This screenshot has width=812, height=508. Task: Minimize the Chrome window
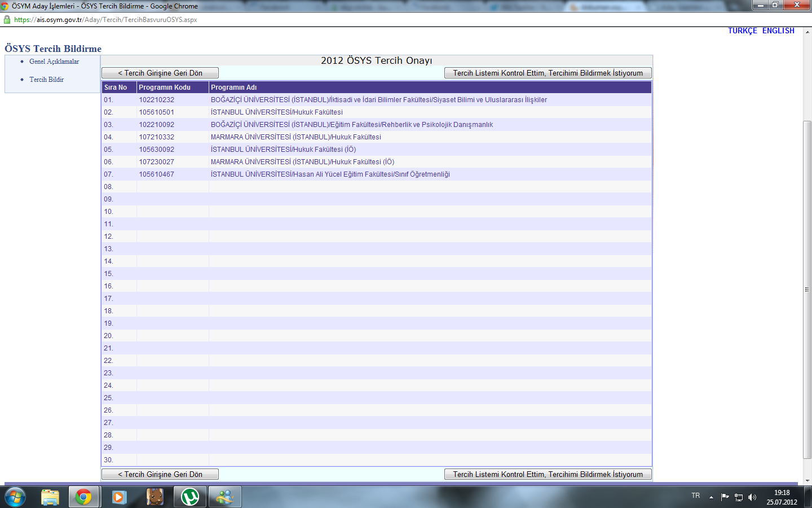click(760, 5)
